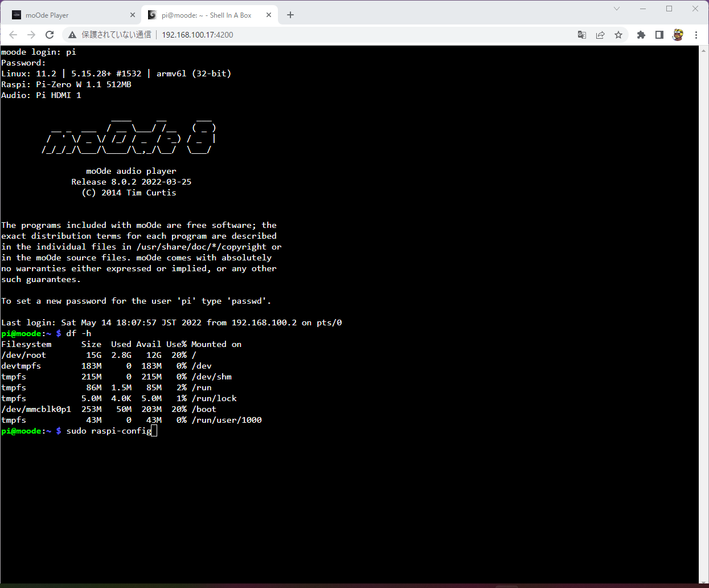709x588 pixels.
Task: Open the Google Translate page icon
Action: coord(581,35)
